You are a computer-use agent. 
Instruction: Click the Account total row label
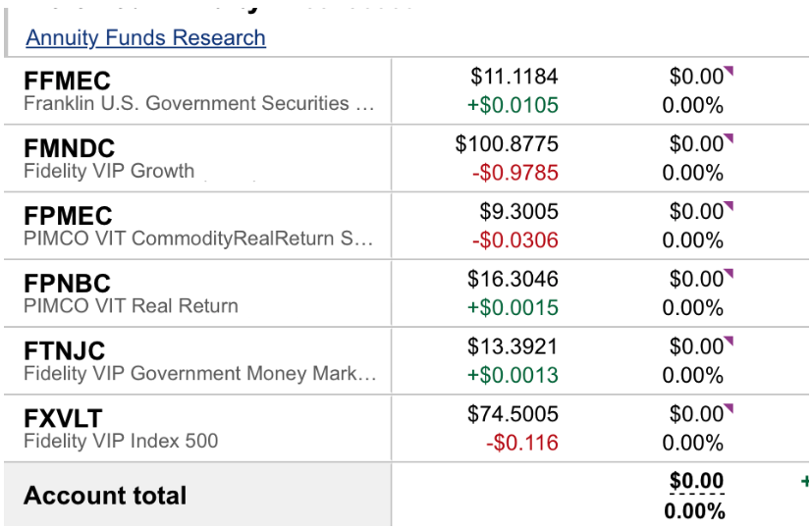[x=105, y=496]
